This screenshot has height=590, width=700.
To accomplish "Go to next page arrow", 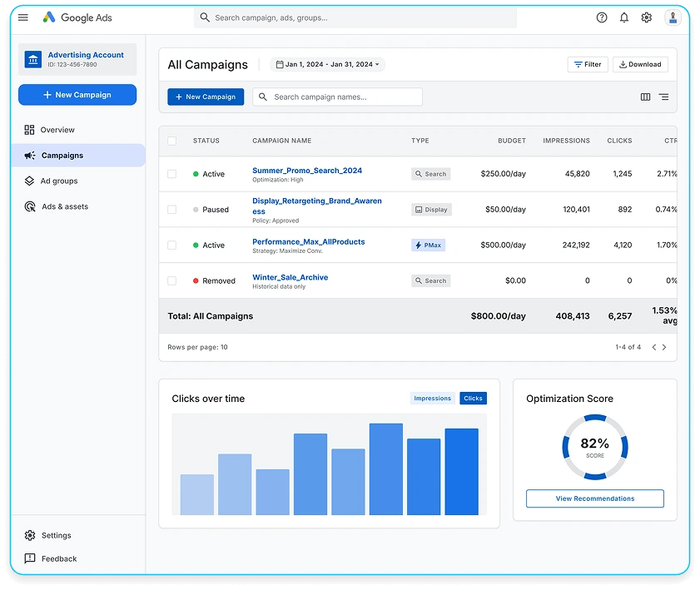I will [664, 347].
